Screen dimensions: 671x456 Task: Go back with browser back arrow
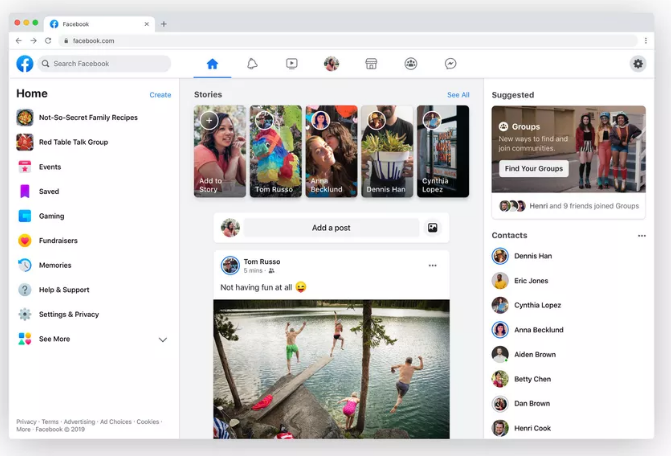(18, 41)
